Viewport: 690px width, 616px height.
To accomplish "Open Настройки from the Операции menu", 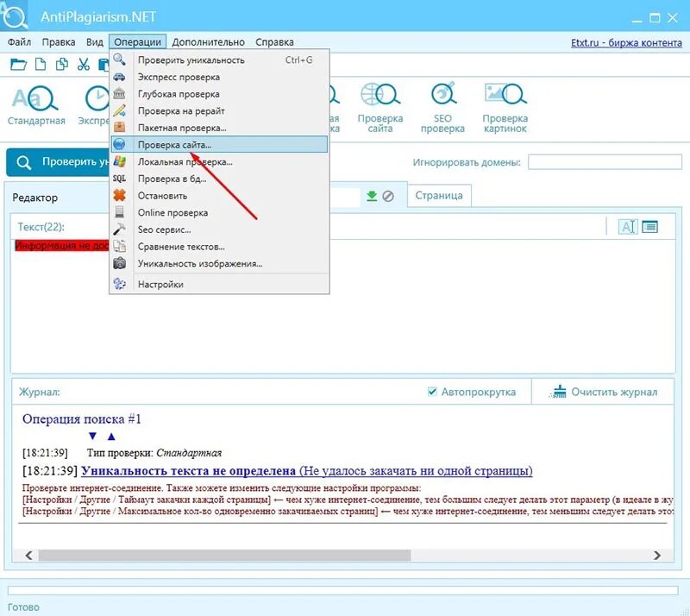I will point(219,285).
